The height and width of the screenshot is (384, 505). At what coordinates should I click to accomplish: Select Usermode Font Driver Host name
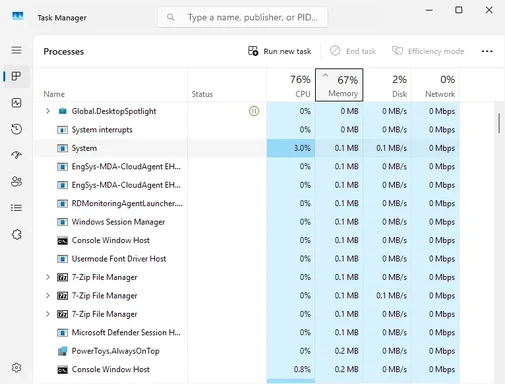[x=119, y=259]
